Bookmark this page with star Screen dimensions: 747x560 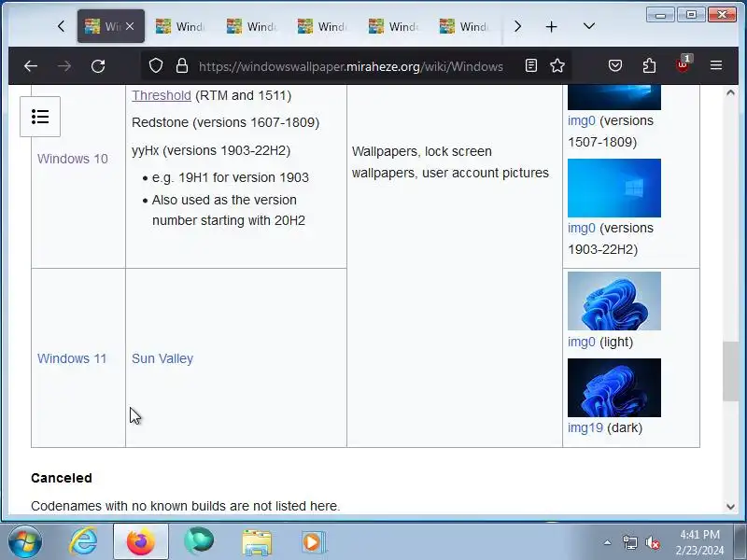pos(557,65)
